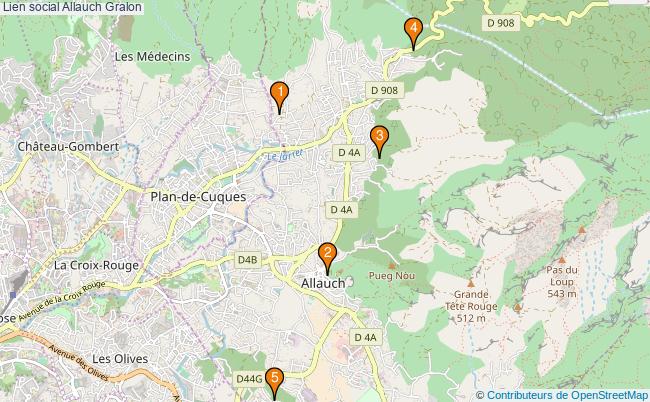Select the Grande Tête Rouge peak triangle

coord(471,284)
